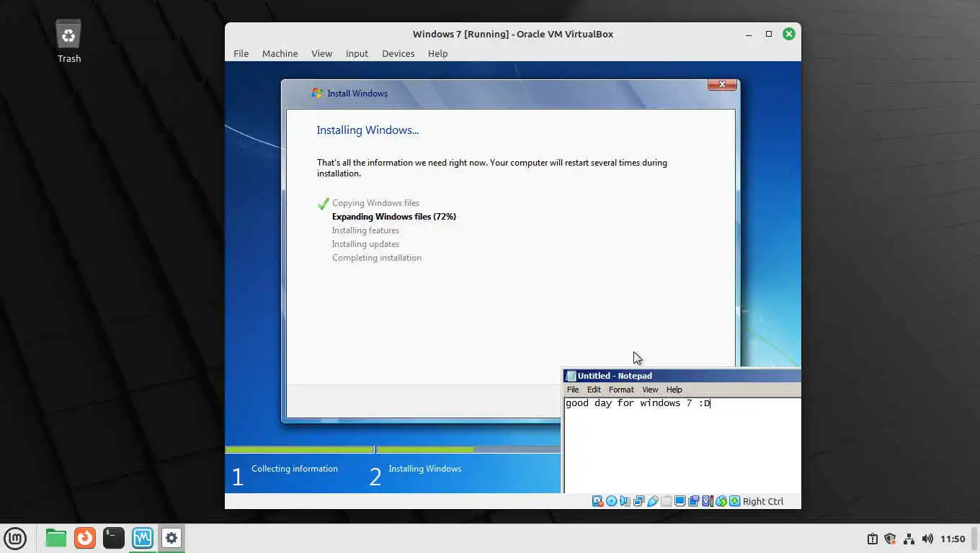Open the VirtualBox View menu
Image resolution: width=980 pixels, height=553 pixels.
[321, 53]
